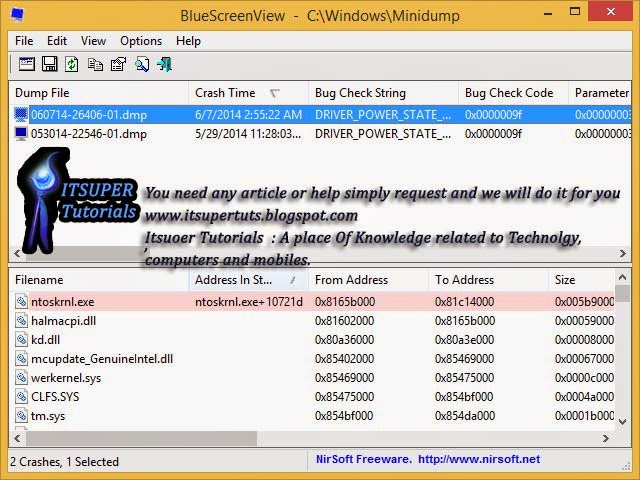Viewport: 640px width, 480px height.
Task: Select dump file 060714-26406-01.dmp
Action: 89,115
